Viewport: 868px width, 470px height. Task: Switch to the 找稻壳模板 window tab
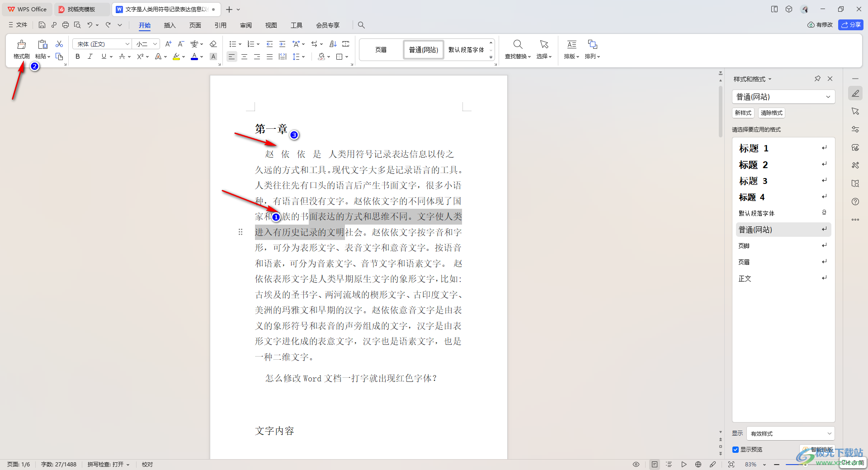(x=81, y=9)
